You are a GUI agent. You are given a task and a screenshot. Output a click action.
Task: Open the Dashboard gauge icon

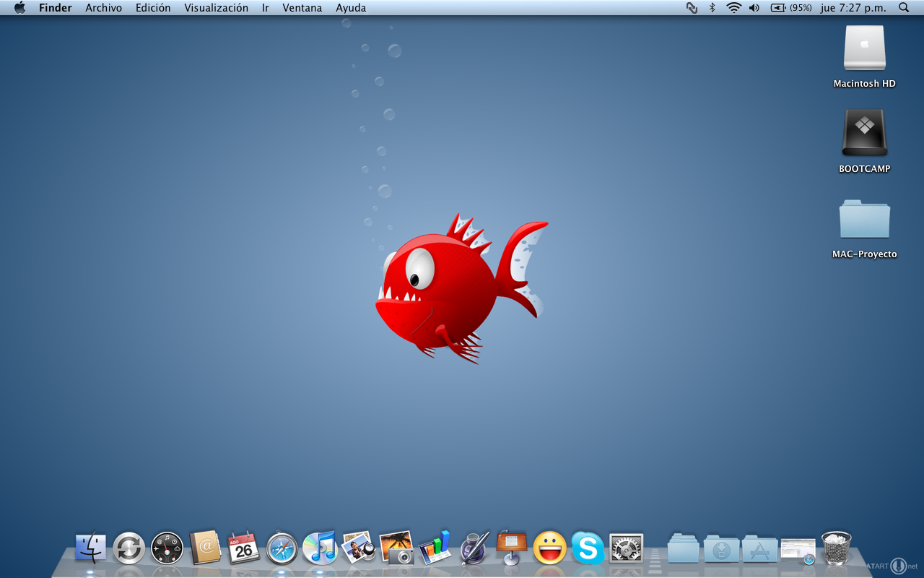167,548
